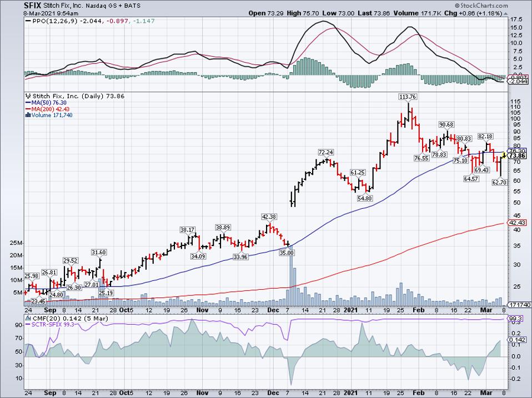Click the 'Open 73.29' value in header

click(x=265, y=13)
